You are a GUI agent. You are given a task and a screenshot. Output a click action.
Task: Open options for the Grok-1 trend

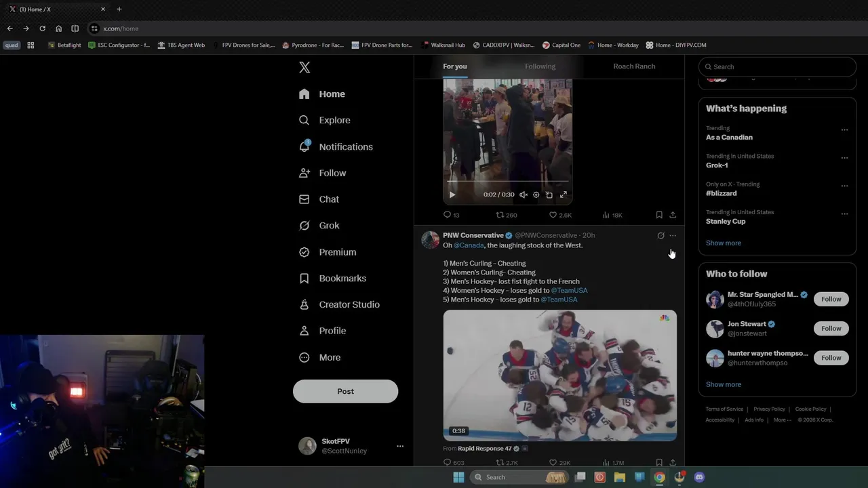(x=844, y=158)
